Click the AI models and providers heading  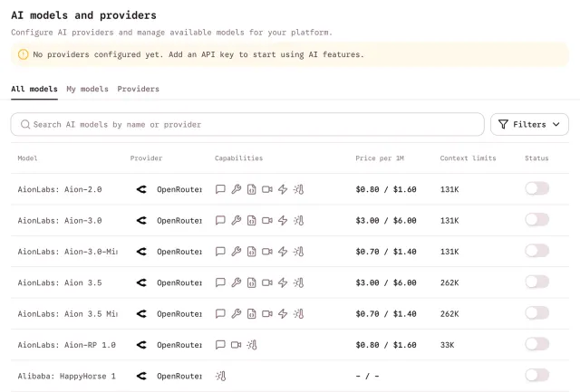[83, 15]
